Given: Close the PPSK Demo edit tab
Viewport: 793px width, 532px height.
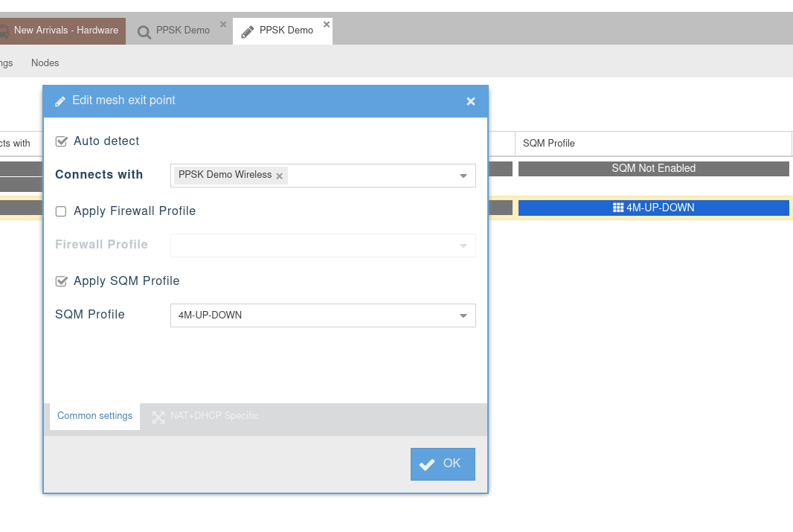Looking at the screenshot, I should [327, 25].
